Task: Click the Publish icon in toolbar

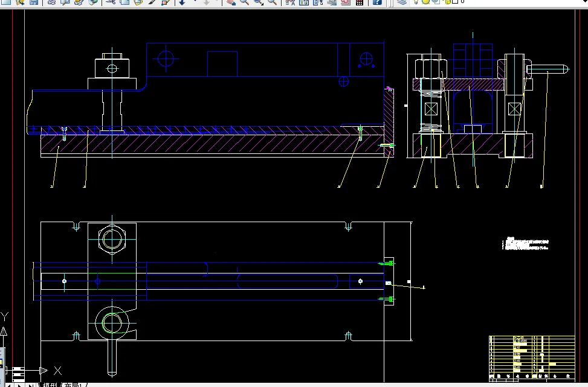Action: pos(79,2)
